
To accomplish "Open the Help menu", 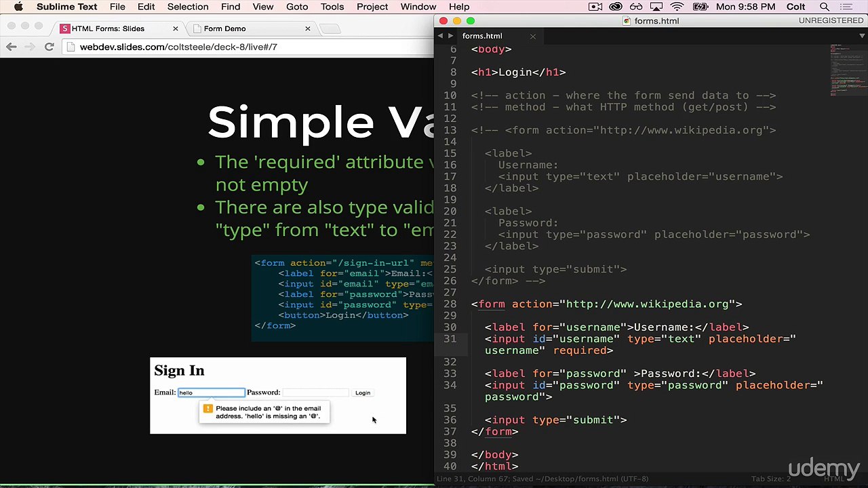I will point(459,7).
